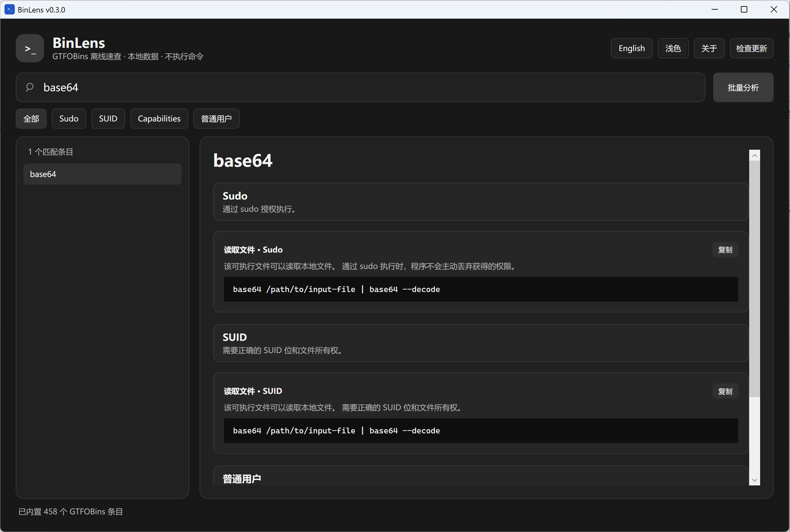Click the SUID section header card
Image resolution: width=790 pixels, height=532 pixels.
pyautogui.click(x=481, y=343)
